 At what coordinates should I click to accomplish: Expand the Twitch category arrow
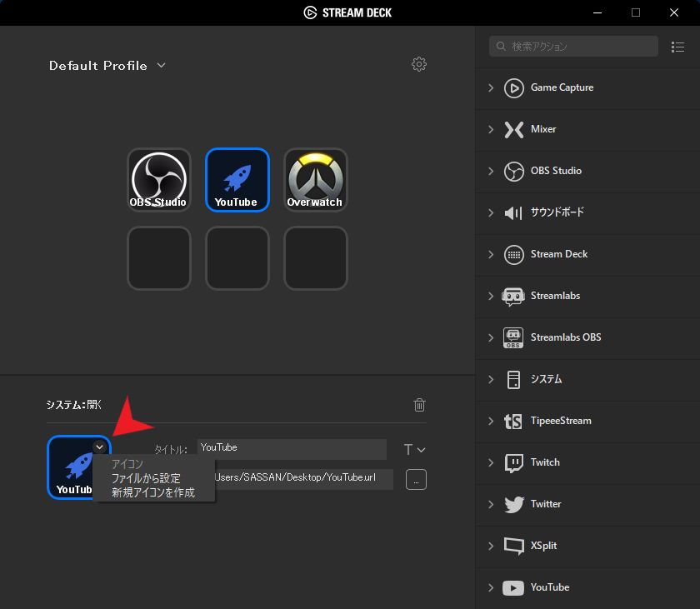491,462
